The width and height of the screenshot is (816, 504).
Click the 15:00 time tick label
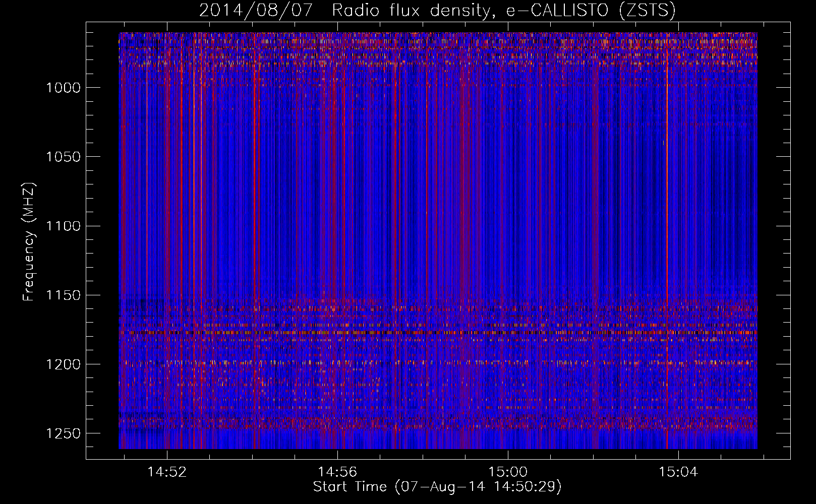pyautogui.click(x=508, y=472)
